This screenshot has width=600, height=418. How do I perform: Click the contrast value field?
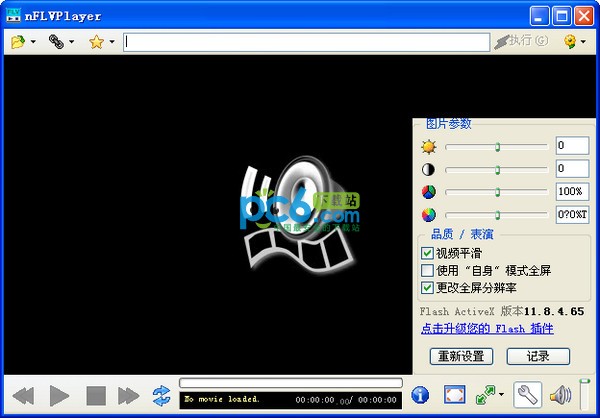coord(572,168)
